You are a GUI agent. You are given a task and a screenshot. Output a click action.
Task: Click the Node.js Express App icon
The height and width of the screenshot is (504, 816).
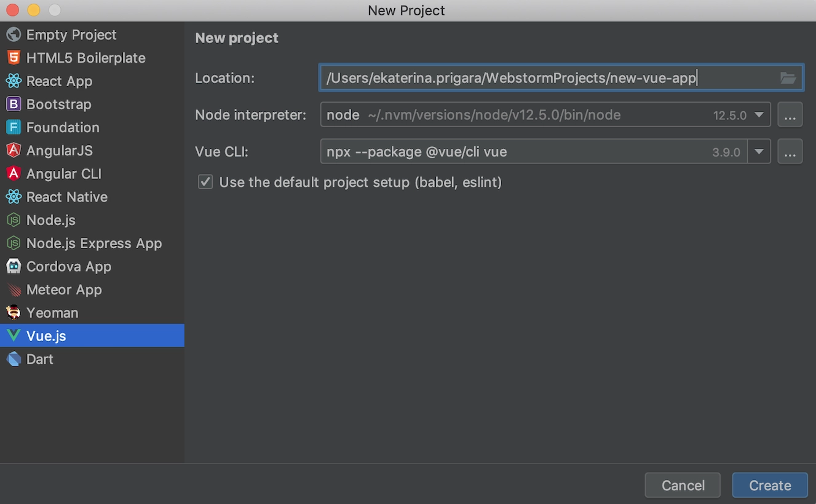(13, 243)
